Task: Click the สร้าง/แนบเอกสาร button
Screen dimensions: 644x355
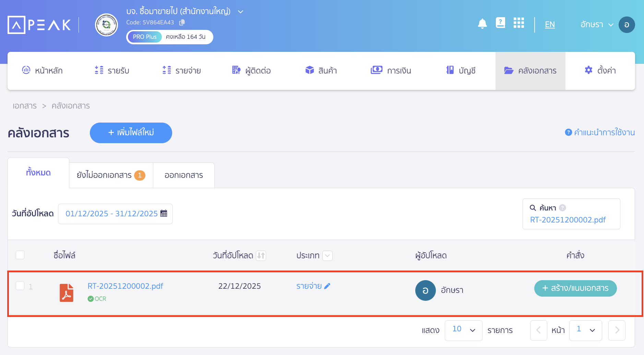Action: 575,288
